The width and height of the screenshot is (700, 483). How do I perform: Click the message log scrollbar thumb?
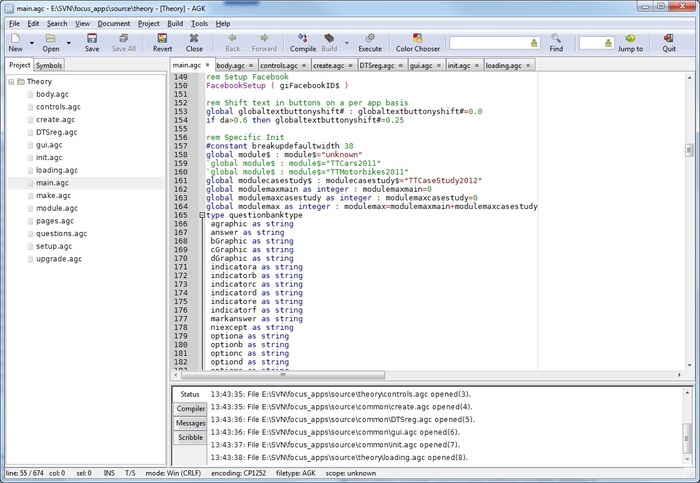coord(688,438)
